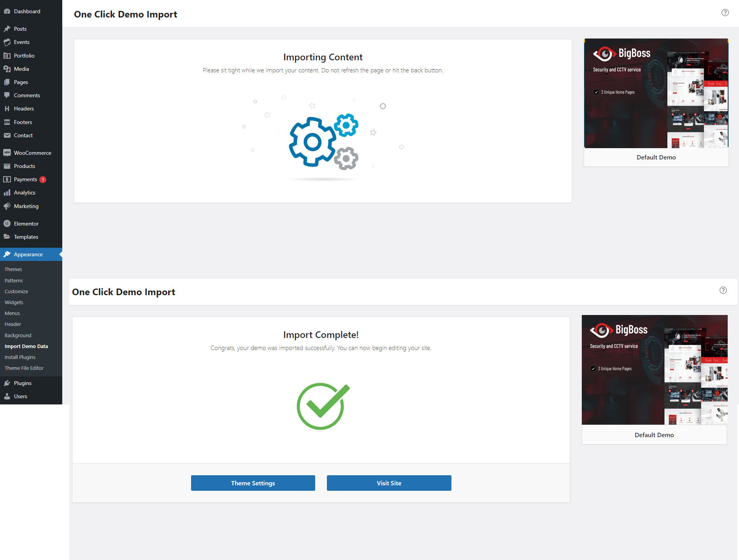Click the Elementor logo icon
Image resolution: width=739 pixels, height=560 pixels.
point(7,224)
